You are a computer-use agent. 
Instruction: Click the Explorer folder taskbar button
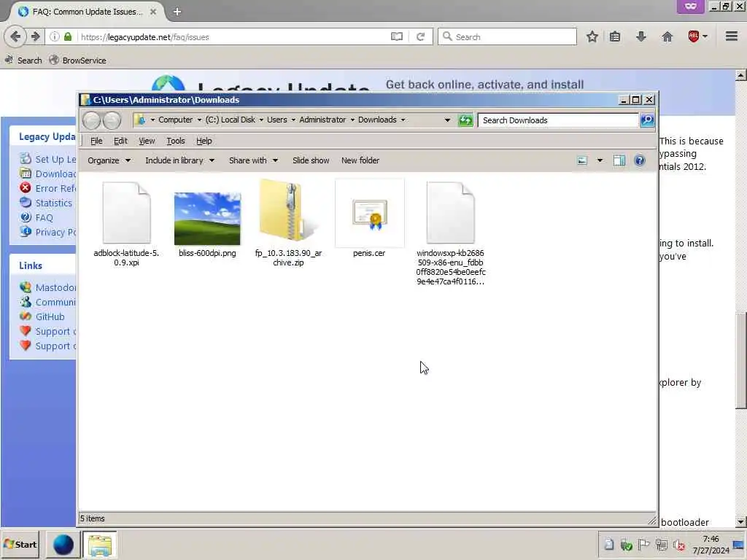coord(99,545)
